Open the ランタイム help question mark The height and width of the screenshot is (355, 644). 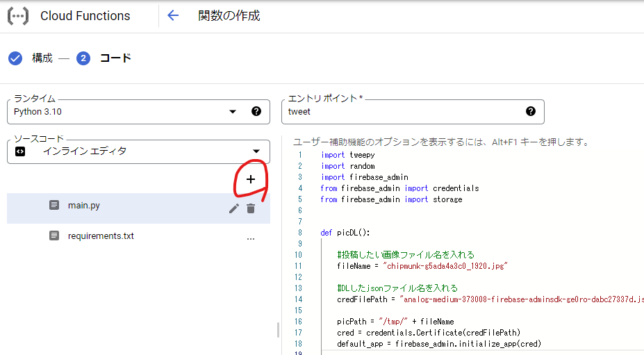pos(256,111)
